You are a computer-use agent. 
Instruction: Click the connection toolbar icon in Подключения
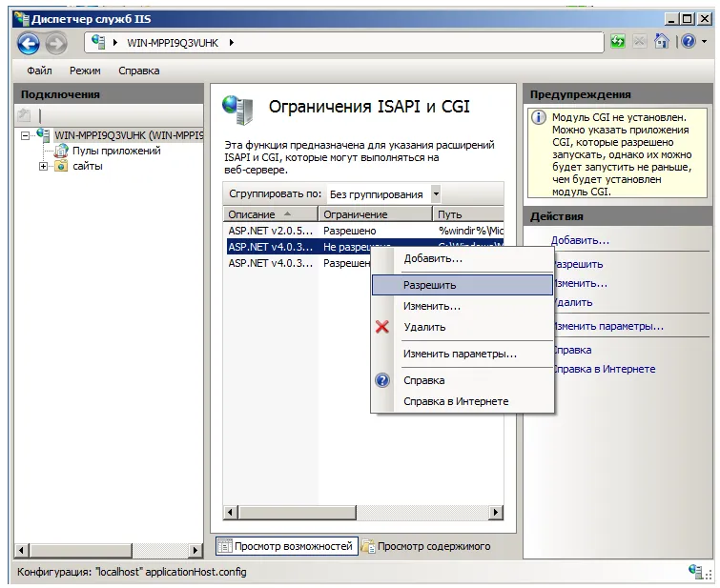pos(24,114)
